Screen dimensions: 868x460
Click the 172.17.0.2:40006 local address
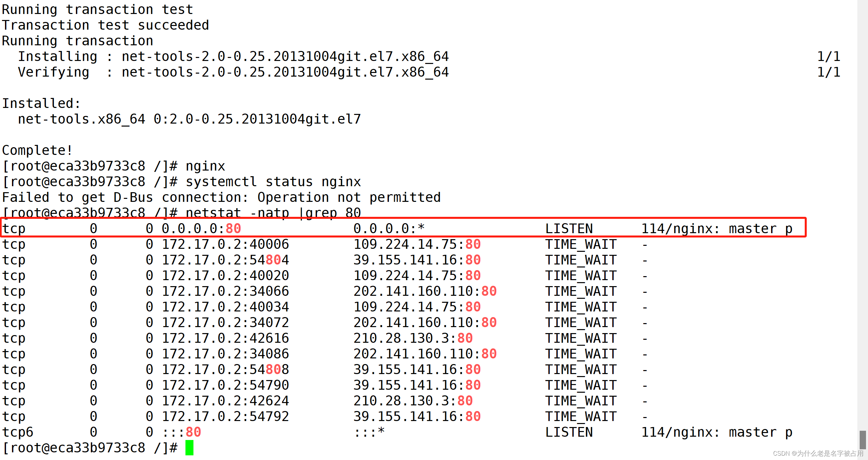click(225, 244)
